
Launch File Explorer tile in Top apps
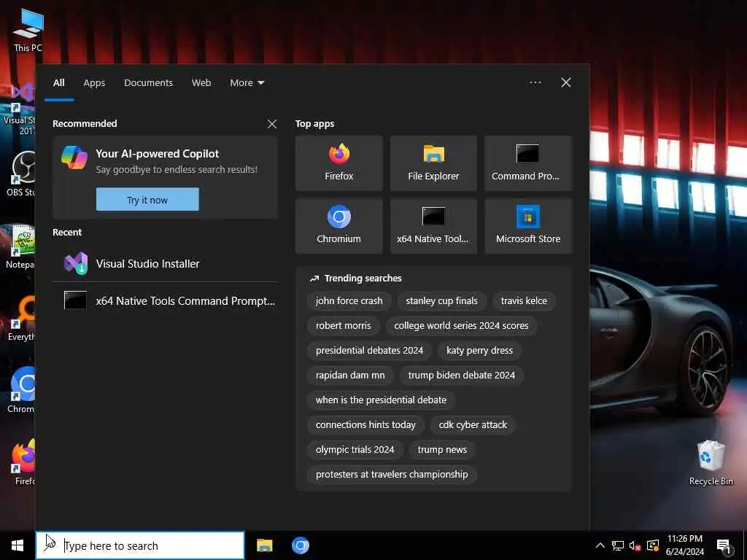[433, 163]
